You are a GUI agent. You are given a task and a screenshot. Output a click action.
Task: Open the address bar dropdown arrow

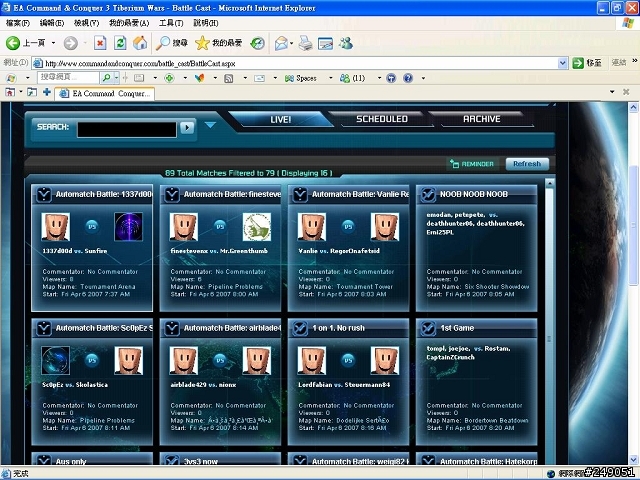pyautogui.click(x=562, y=63)
